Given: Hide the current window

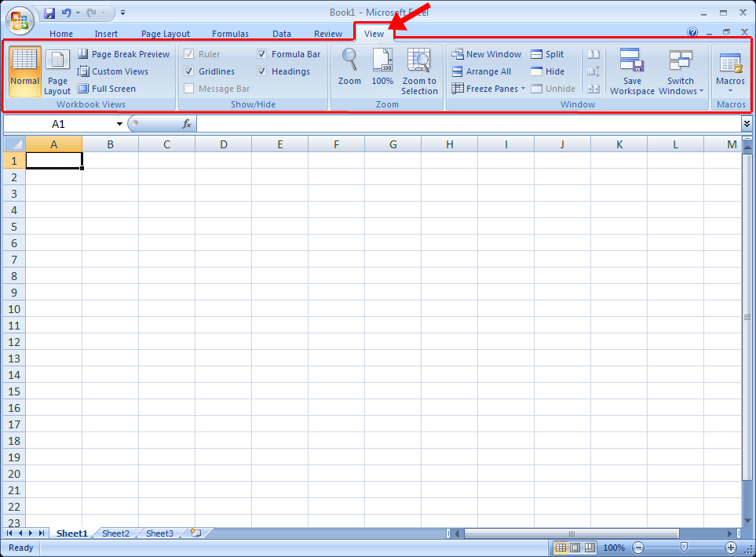Looking at the screenshot, I should tap(547, 71).
